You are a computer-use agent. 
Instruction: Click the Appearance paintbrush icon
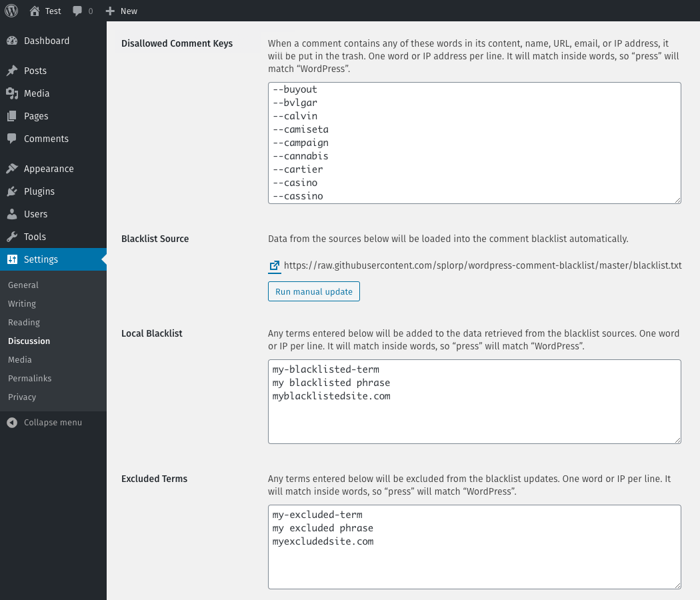click(x=12, y=169)
